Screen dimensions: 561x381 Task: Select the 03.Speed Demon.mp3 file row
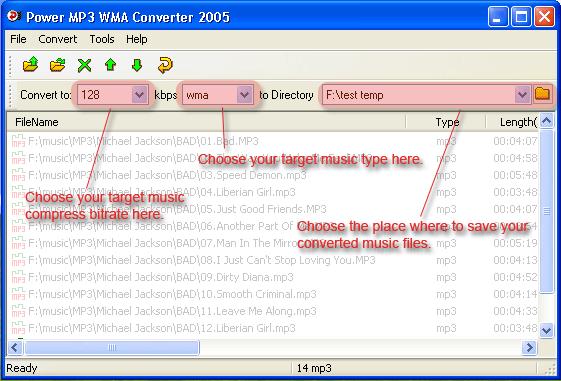tap(273, 175)
